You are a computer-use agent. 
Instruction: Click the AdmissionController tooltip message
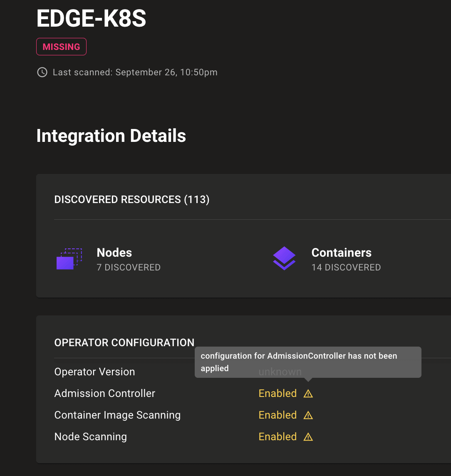[307, 362]
